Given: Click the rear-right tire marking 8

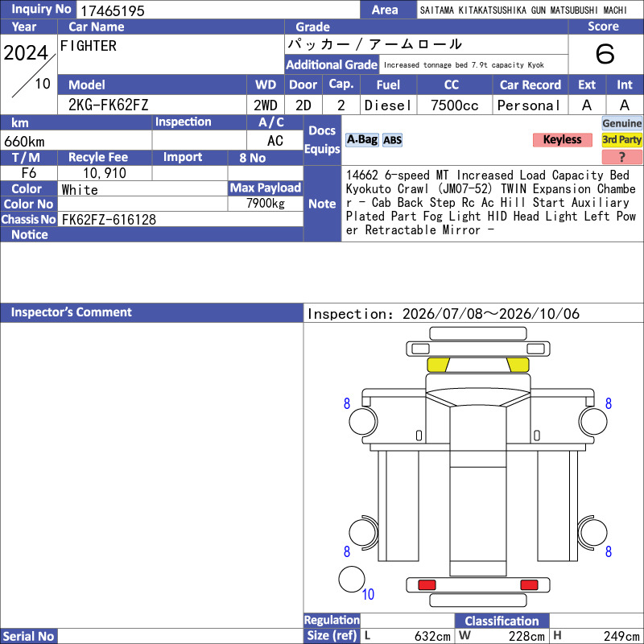Looking at the screenshot, I should 609,551.
